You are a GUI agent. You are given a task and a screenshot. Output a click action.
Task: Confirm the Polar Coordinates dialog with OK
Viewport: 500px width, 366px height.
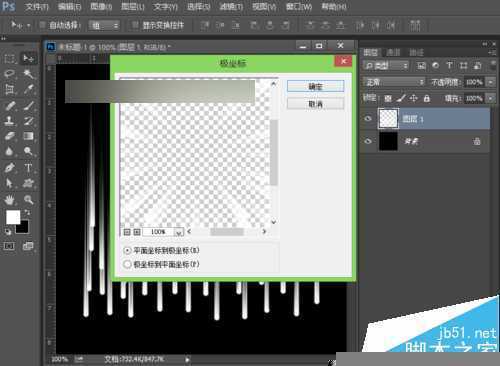click(315, 86)
